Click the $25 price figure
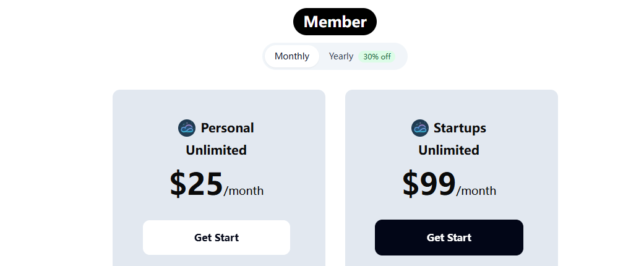The image size is (644, 266). coord(196,184)
